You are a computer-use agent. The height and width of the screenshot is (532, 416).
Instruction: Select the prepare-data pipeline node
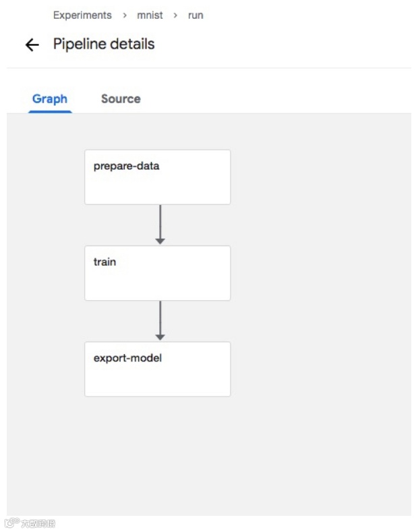(157, 177)
